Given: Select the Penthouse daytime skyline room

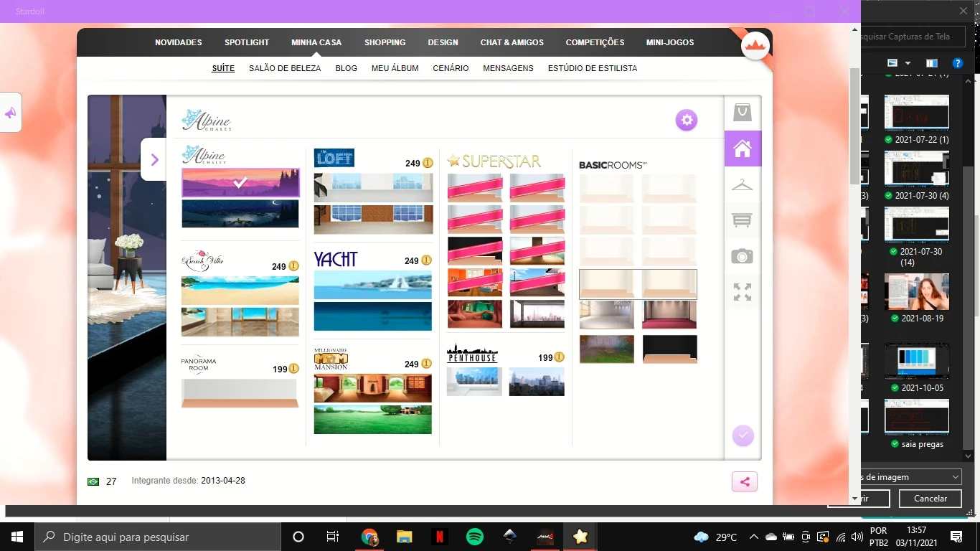Looking at the screenshot, I should tap(474, 382).
